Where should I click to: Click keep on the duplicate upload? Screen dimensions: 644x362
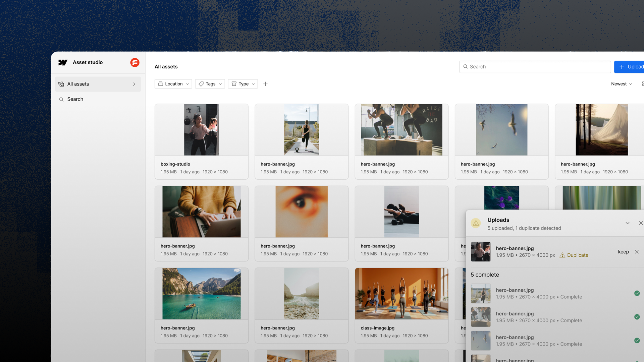[x=623, y=252]
